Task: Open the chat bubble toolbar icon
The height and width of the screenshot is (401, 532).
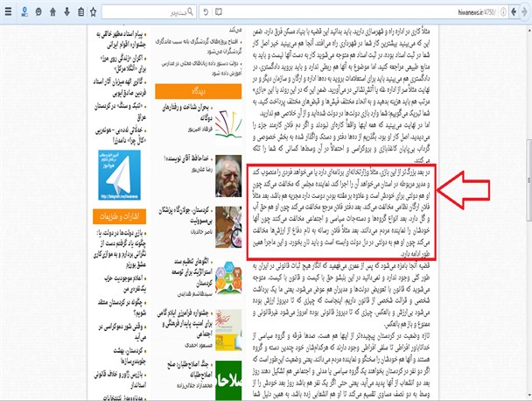Action: (x=38, y=12)
